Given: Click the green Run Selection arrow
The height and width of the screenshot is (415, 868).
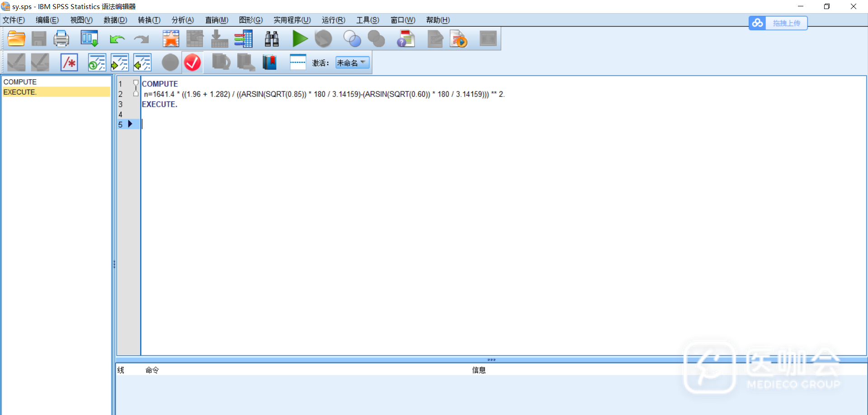Looking at the screenshot, I should [299, 39].
